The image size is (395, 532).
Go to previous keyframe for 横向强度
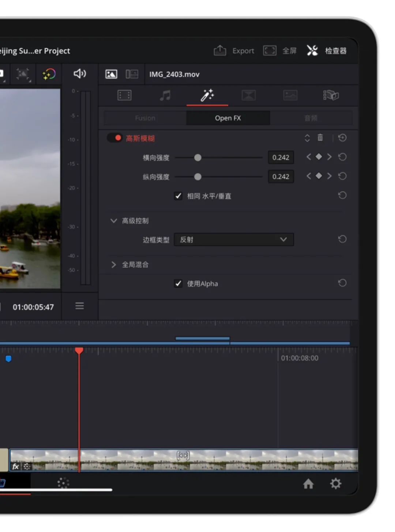pyautogui.click(x=309, y=157)
